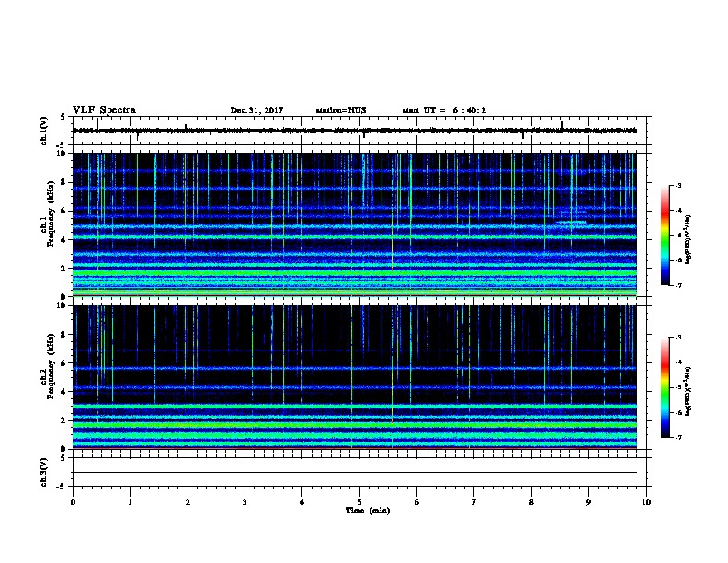
Task: Click the "-5" bottom tick of ch.3(V) axis
Action: coord(62,487)
